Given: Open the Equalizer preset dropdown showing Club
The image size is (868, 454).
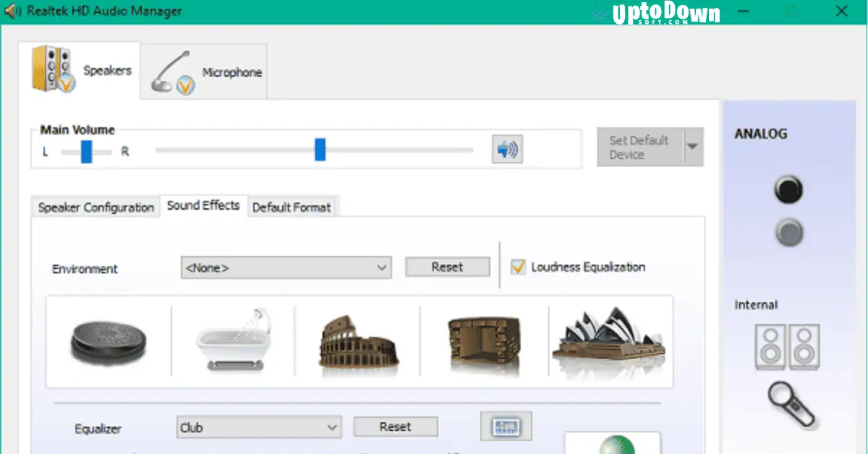Looking at the screenshot, I should coord(258,427).
